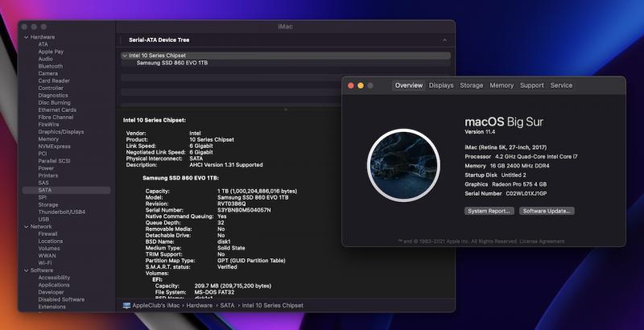Select NVMExpress in the sidebar
Viewport: 644px width, 330px height.
[54, 146]
